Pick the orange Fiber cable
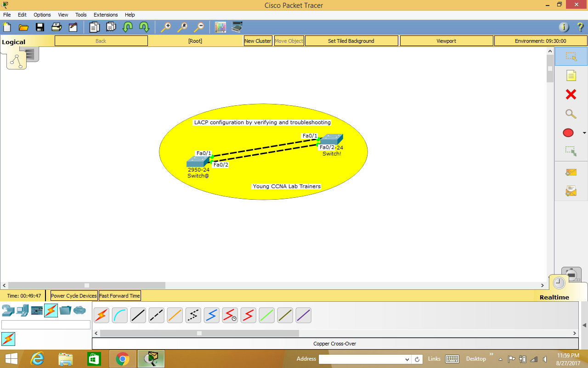Image resolution: width=588 pixels, height=368 pixels. click(x=175, y=316)
